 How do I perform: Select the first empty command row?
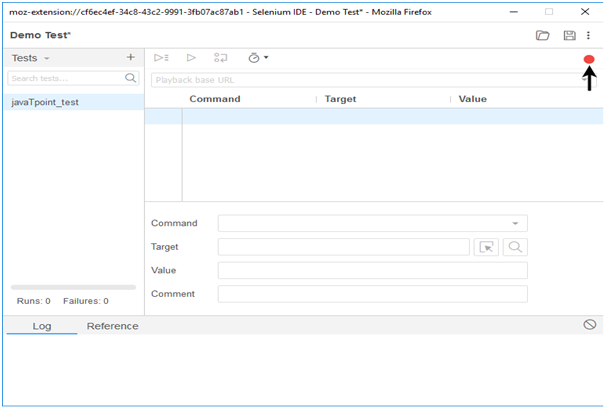point(374,116)
